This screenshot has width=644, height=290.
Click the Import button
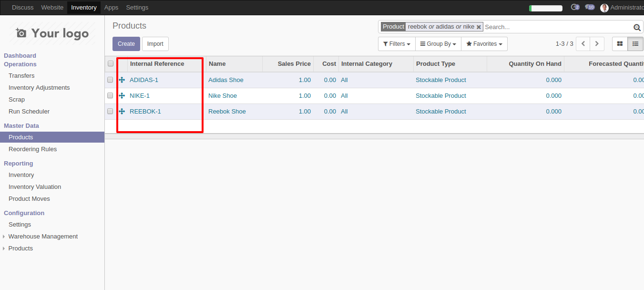(x=155, y=44)
